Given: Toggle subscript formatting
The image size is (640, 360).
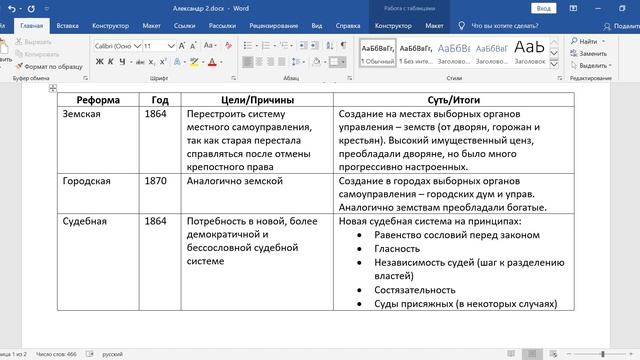Looking at the screenshot, I should point(151,62).
